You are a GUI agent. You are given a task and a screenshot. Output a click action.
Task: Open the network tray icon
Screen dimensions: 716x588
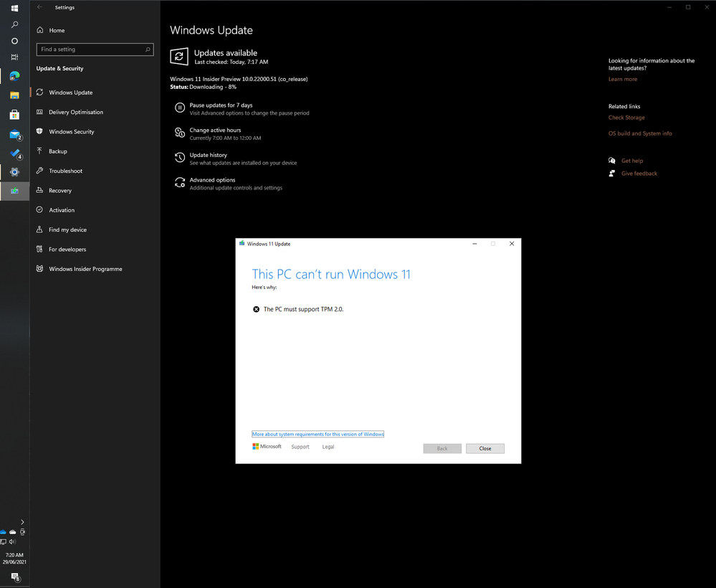[x=3, y=542]
